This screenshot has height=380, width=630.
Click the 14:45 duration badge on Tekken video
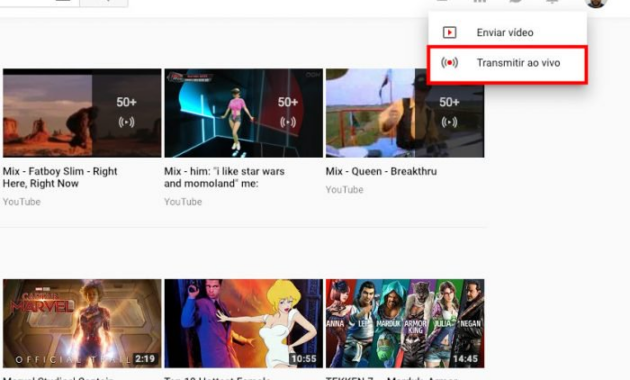pos(465,359)
